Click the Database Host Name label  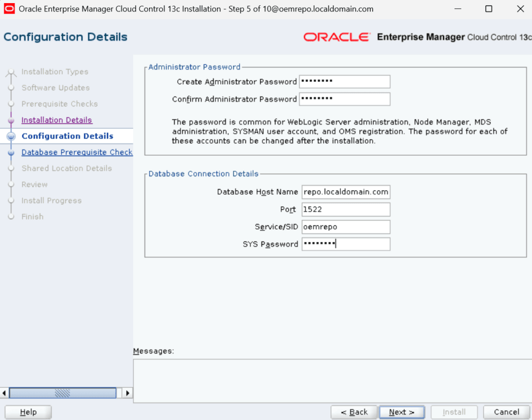click(x=257, y=192)
